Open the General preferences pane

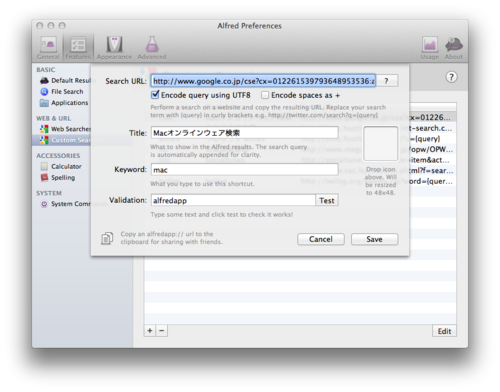pos(48,47)
